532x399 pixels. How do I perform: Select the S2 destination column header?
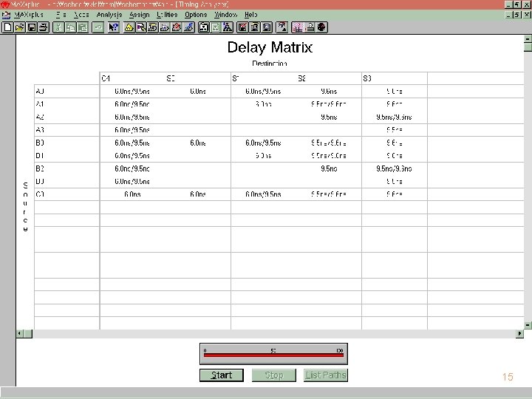tap(329, 78)
